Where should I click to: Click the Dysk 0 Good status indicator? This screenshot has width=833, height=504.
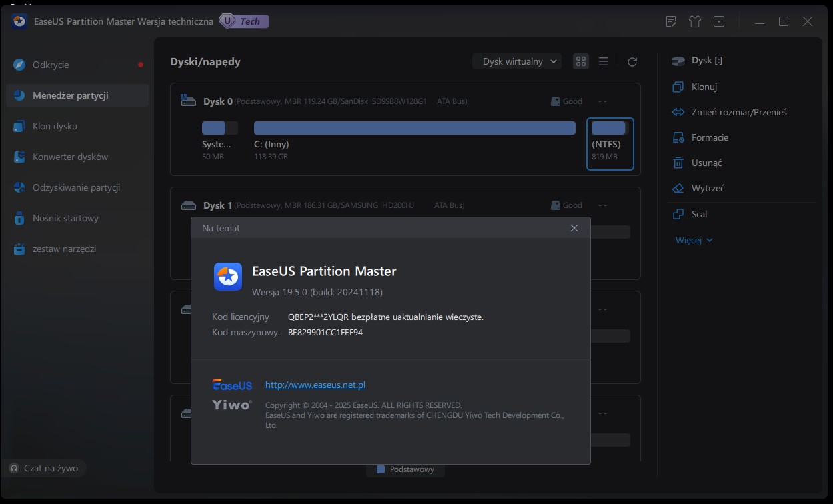point(567,101)
